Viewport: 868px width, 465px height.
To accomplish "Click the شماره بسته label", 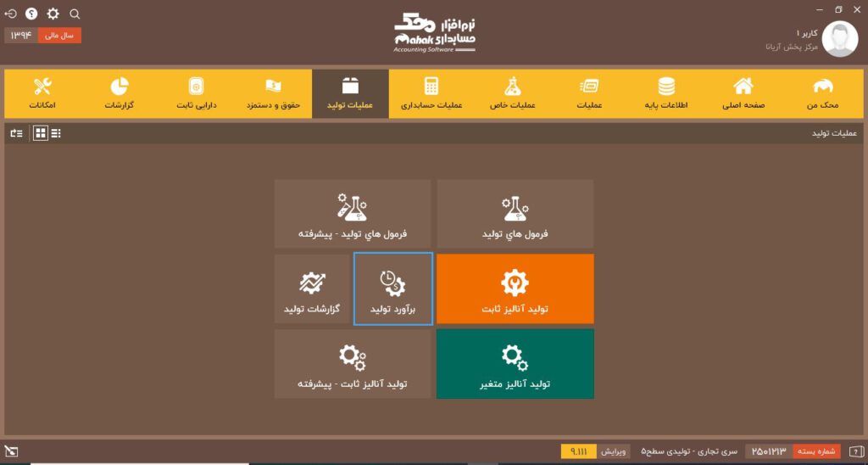I will (x=816, y=451).
